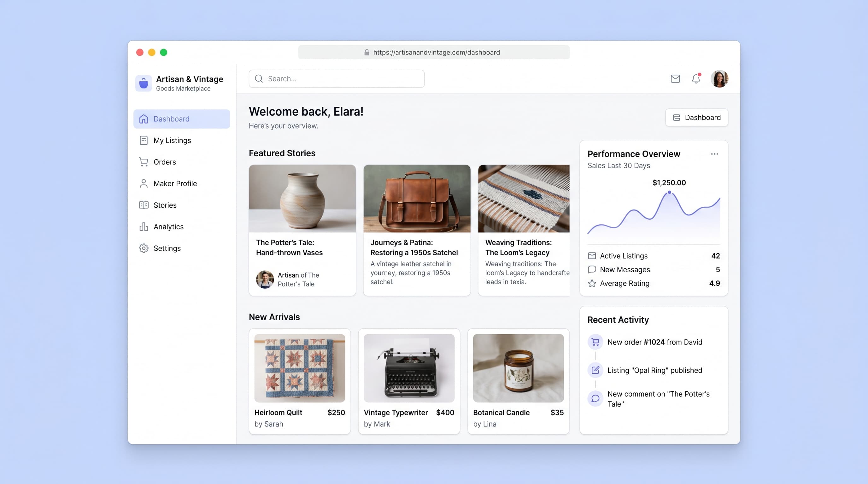Click the Analytics bar chart icon

point(144,227)
